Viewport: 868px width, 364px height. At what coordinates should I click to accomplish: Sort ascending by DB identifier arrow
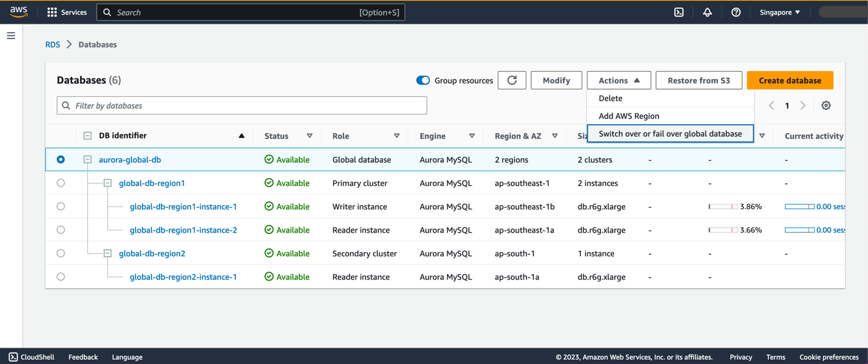(242, 136)
